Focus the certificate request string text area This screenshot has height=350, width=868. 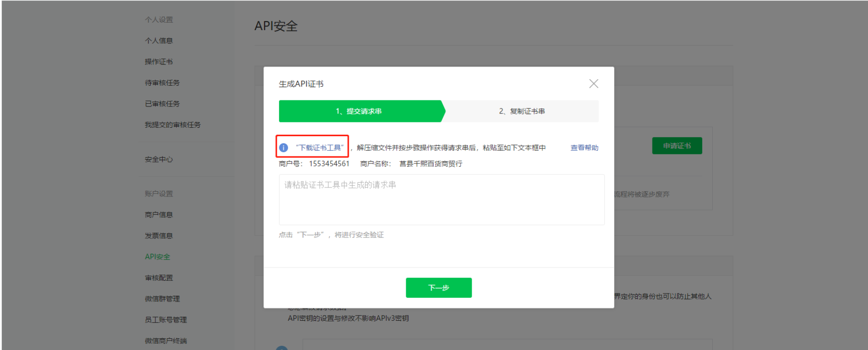[x=442, y=200]
